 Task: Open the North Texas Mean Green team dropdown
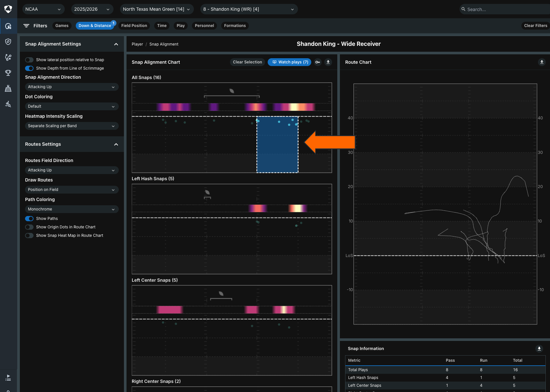tap(157, 9)
